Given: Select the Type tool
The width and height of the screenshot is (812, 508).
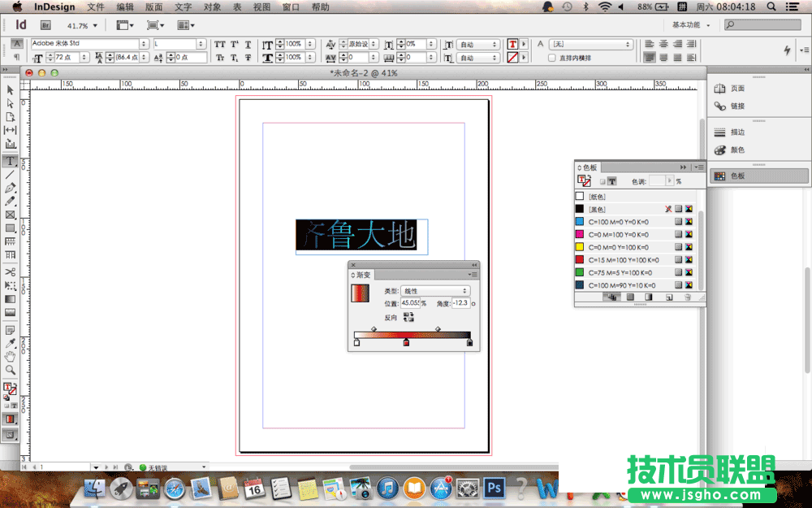Looking at the screenshot, I should click(9, 162).
